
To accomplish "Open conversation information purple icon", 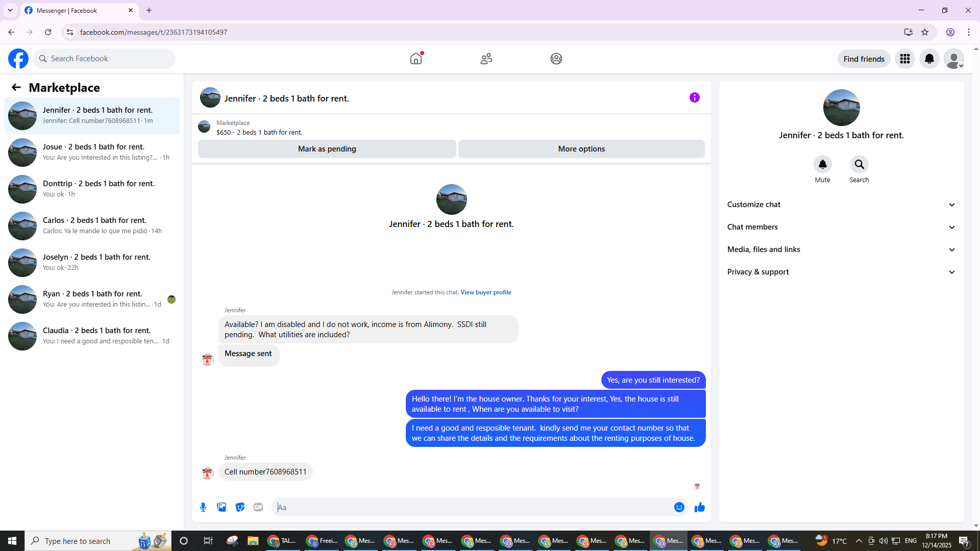I will pos(694,97).
